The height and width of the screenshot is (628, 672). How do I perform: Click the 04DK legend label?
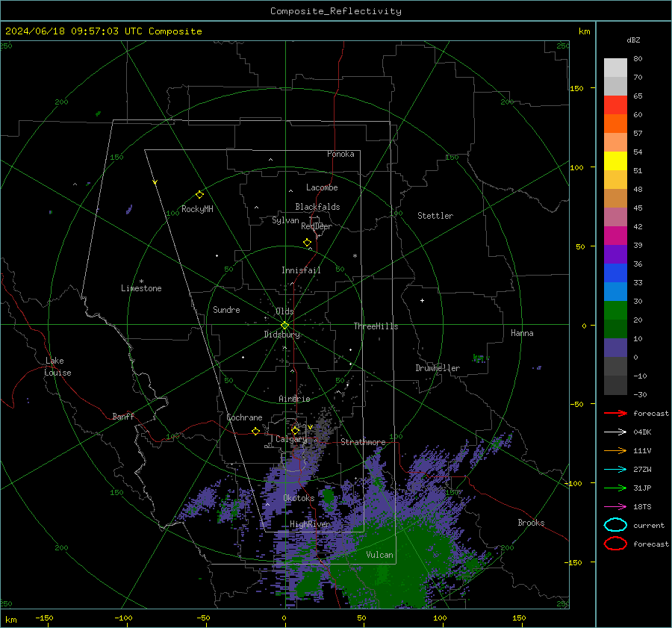(x=642, y=432)
